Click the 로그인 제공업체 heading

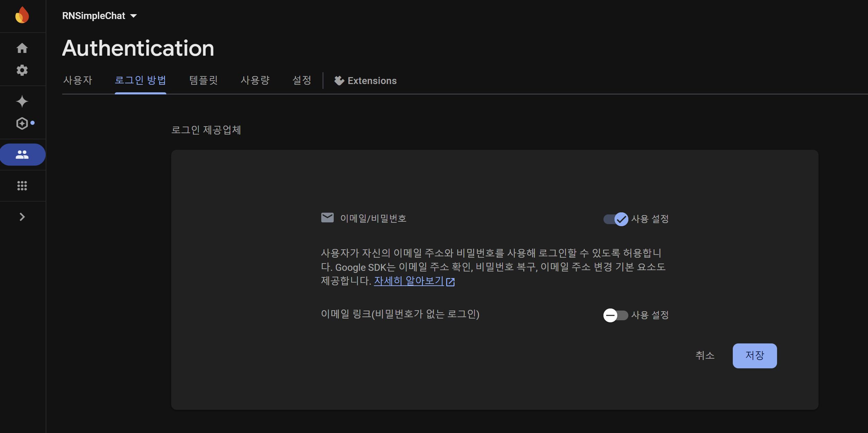point(206,130)
